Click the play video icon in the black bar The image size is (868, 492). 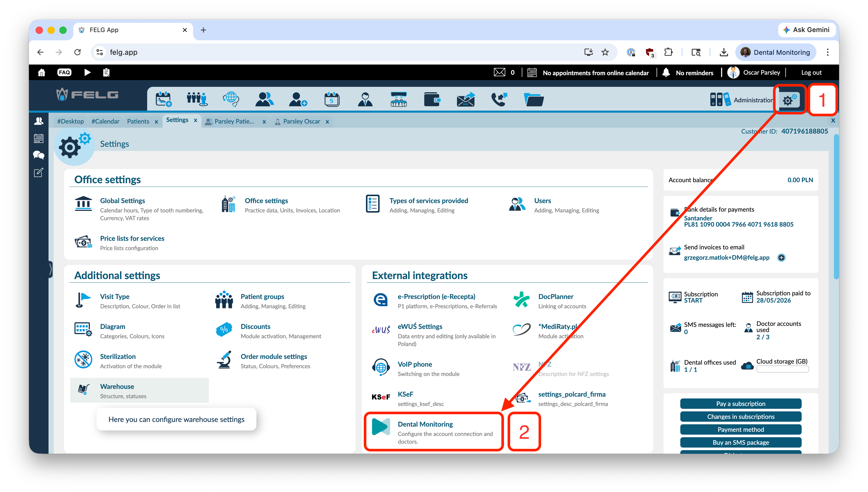[x=87, y=72]
